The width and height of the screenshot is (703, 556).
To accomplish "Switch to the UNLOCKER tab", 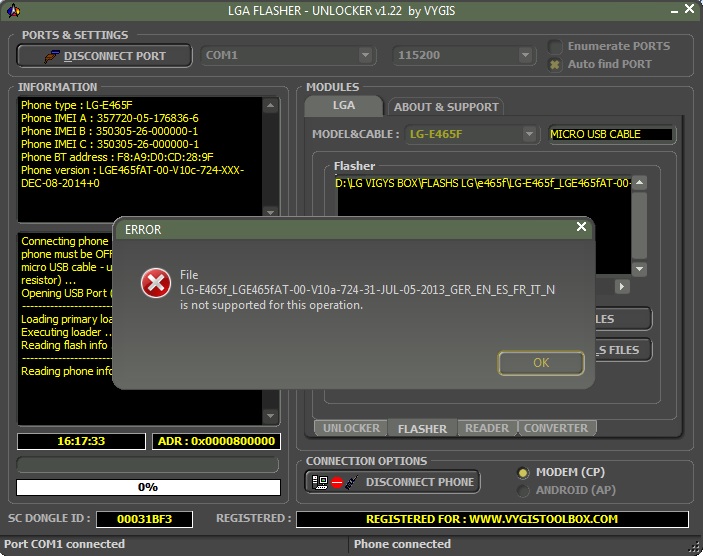I will (x=351, y=428).
